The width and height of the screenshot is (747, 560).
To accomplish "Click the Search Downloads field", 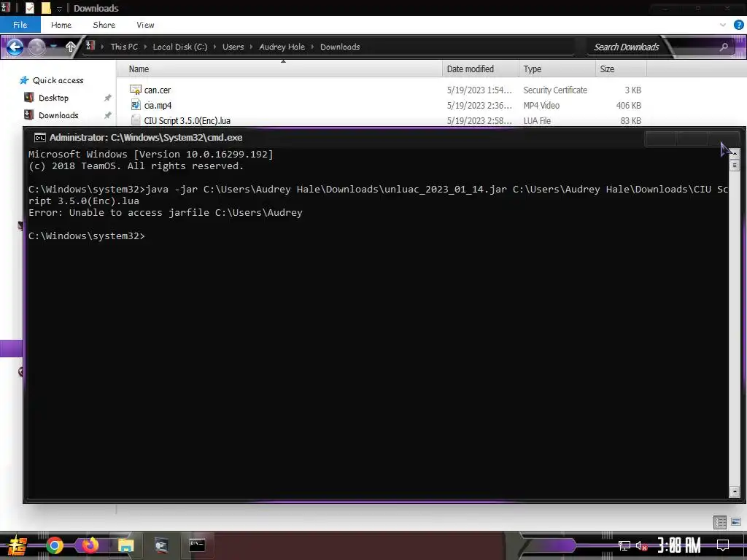I will tap(627, 47).
